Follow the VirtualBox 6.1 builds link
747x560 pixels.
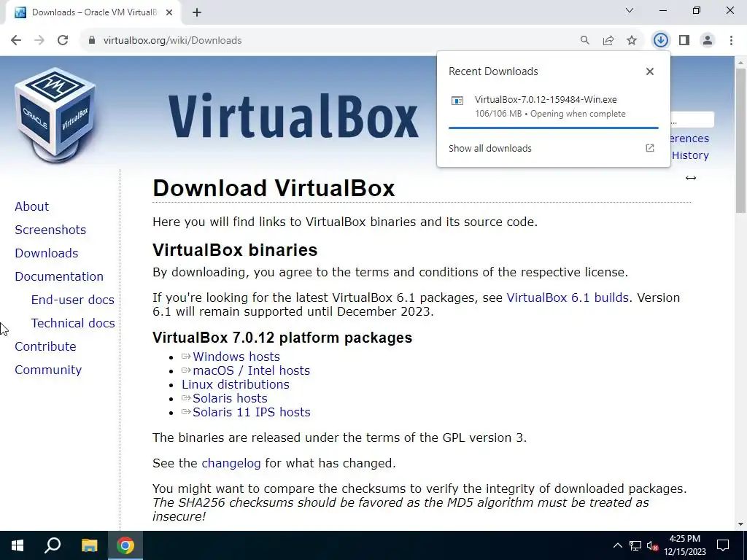coord(568,297)
